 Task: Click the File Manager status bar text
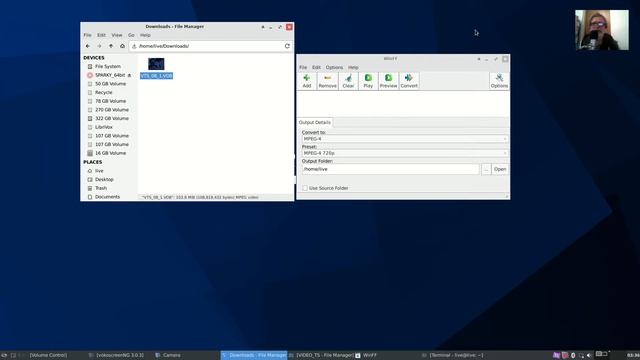pyautogui.click(x=200, y=197)
